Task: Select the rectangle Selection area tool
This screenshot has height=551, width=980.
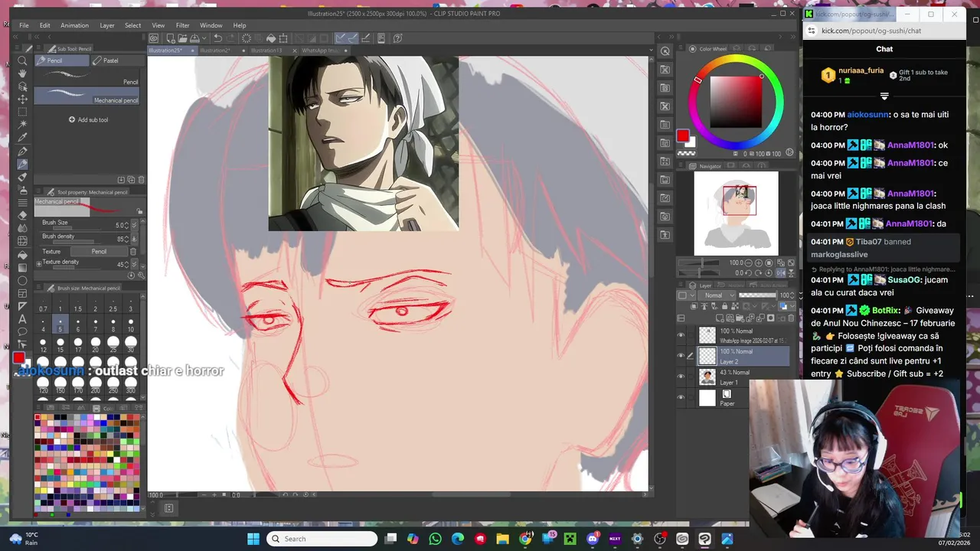Action: [22, 112]
